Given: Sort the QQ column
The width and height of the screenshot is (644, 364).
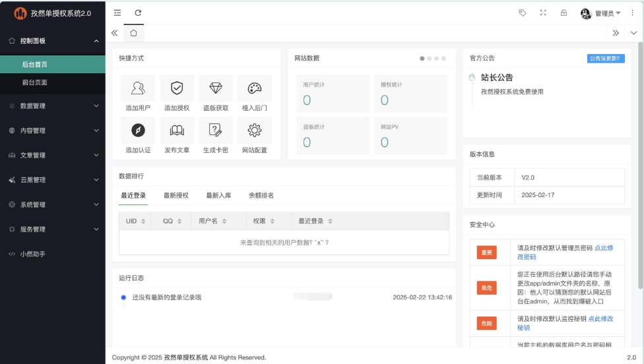Looking at the screenshot, I should 179,221.
